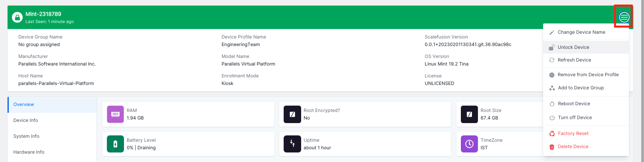The height and width of the screenshot is (162, 644).
Task: Click the Scalefusion version number value
Action: [x=468, y=44]
